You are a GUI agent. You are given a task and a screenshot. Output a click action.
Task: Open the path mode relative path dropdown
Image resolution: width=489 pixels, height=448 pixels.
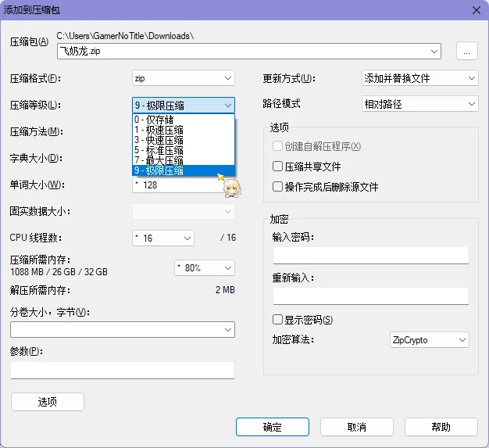419,104
